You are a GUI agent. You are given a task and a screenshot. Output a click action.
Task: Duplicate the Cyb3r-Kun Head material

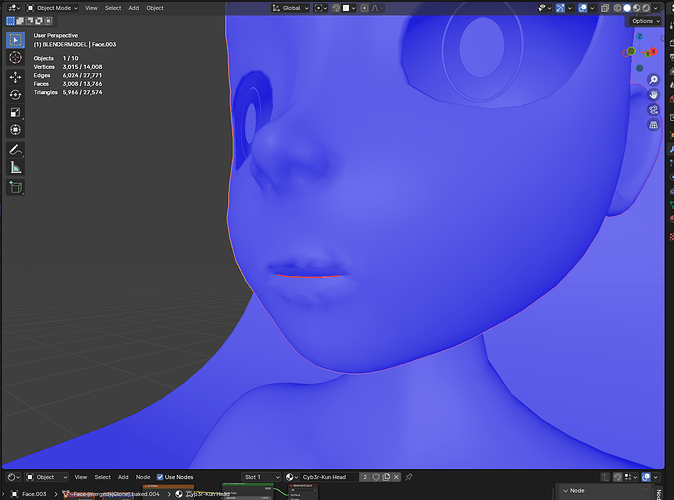click(386, 477)
